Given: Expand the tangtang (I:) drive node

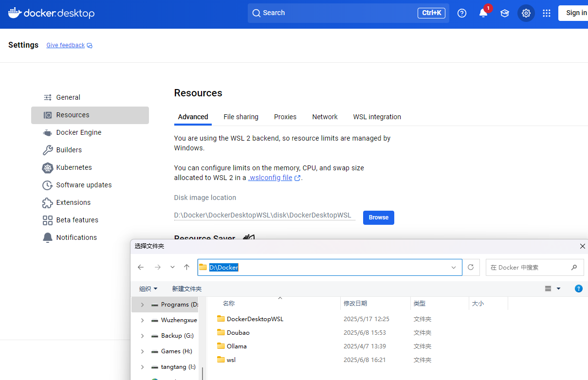Looking at the screenshot, I should 142,367.
